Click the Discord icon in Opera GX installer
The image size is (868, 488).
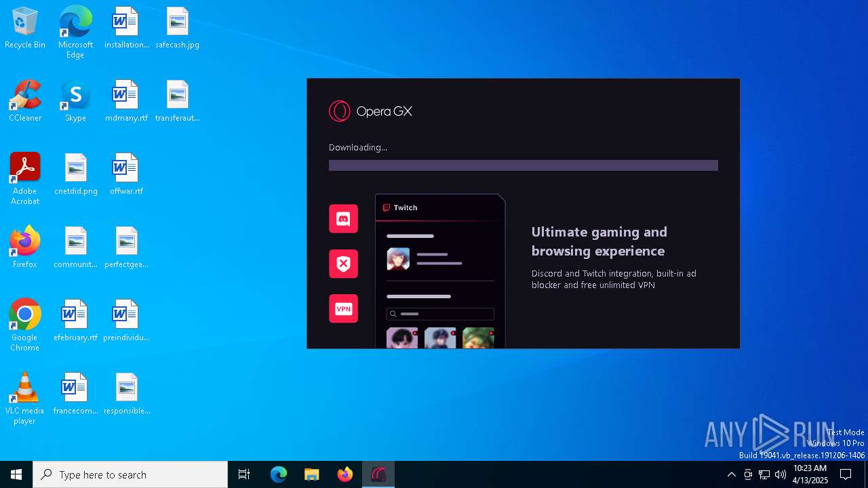pyautogui.click(x=343, y=219)
